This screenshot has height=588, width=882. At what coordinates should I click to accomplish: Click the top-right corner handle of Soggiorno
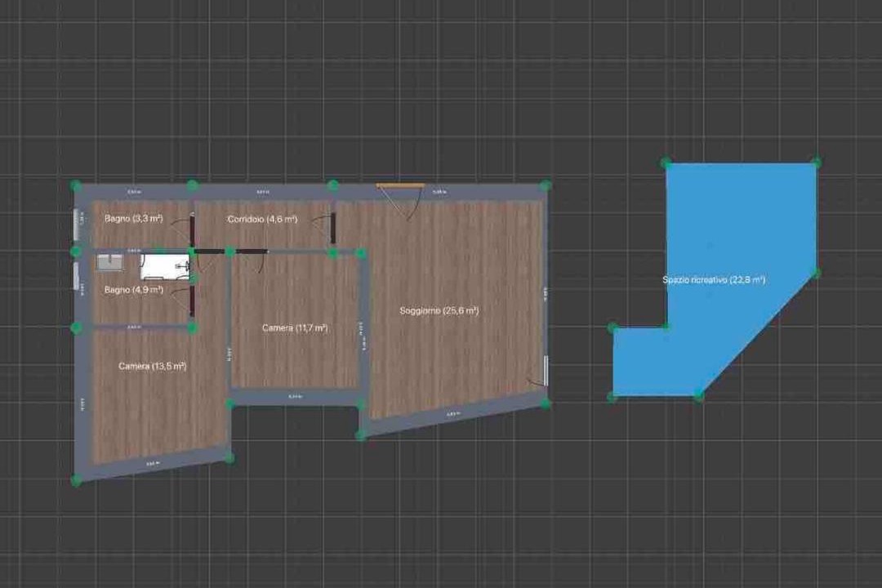click(546, 186)
